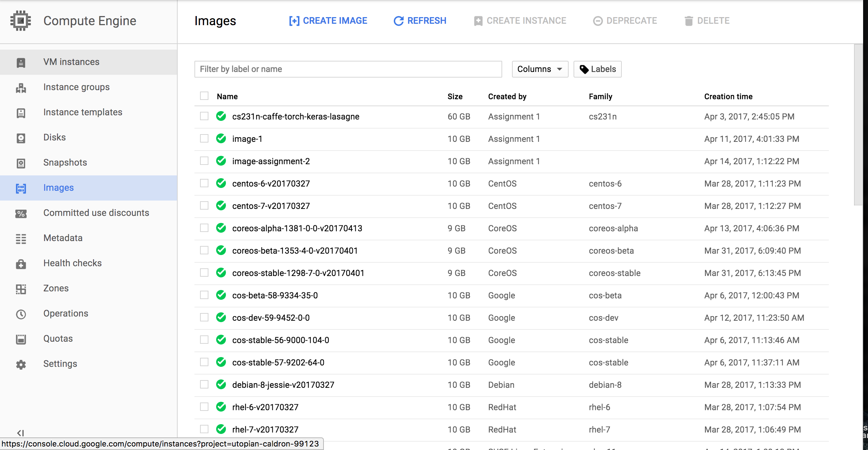This screenshot has height=450, width=868.
Task: Focus the Filter by label or name field
Action: pyautogui.click(x=348, y=69)
